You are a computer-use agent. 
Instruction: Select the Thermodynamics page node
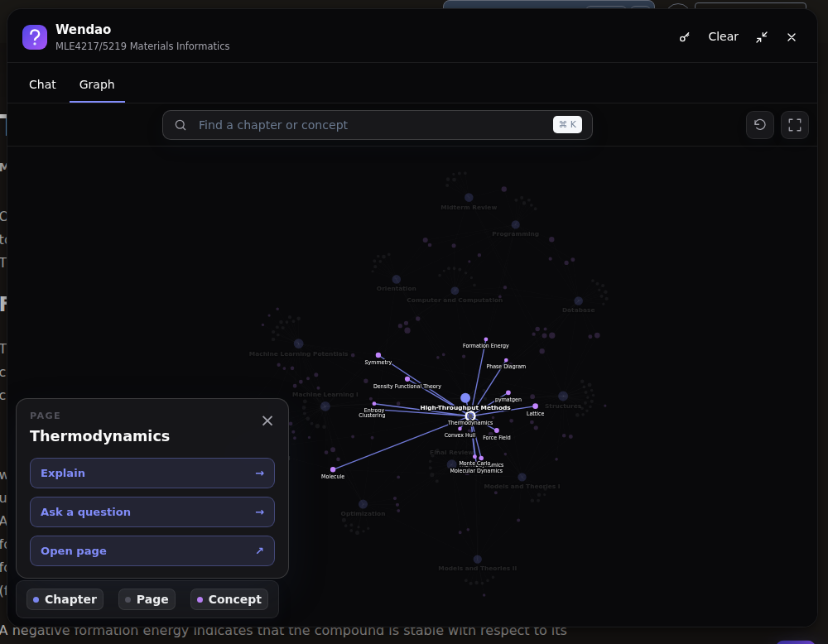click(x=470, y=416)
